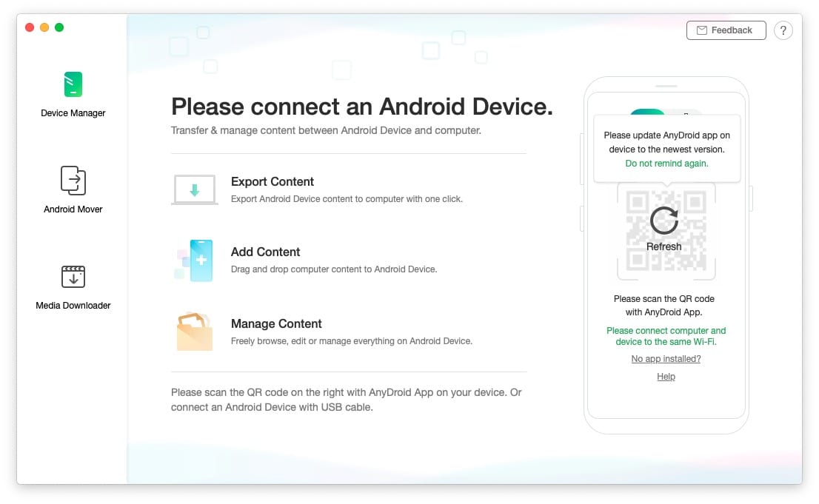The height and width of the screenshot is (504, 819).
Task: Switch to Media Downloader label
Action: [x=73, y=306]
